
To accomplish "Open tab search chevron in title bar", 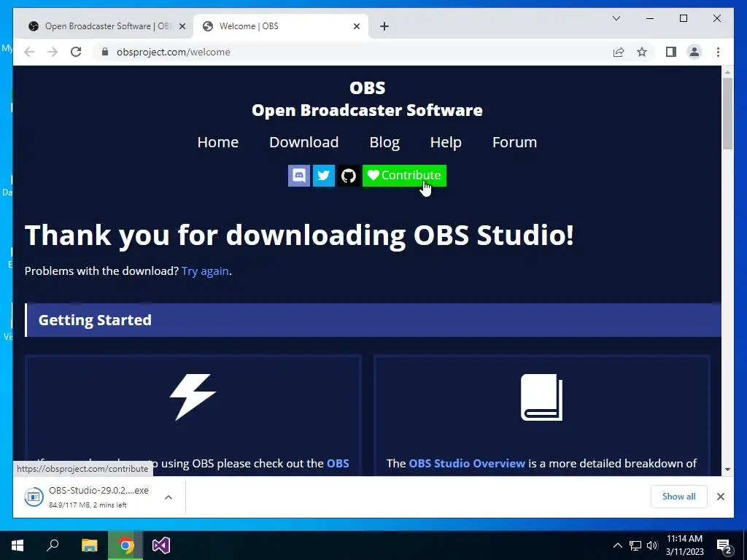I will [x=616, y=18].
